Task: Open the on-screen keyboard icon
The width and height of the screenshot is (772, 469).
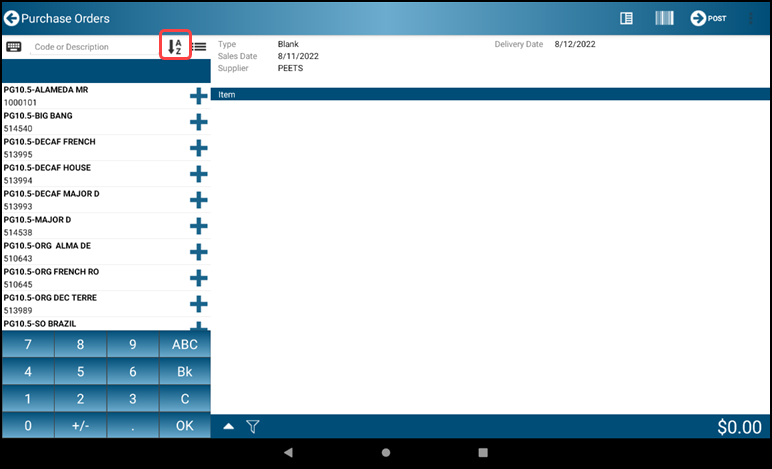Action: pyautogui.click(x=14, y=47)
